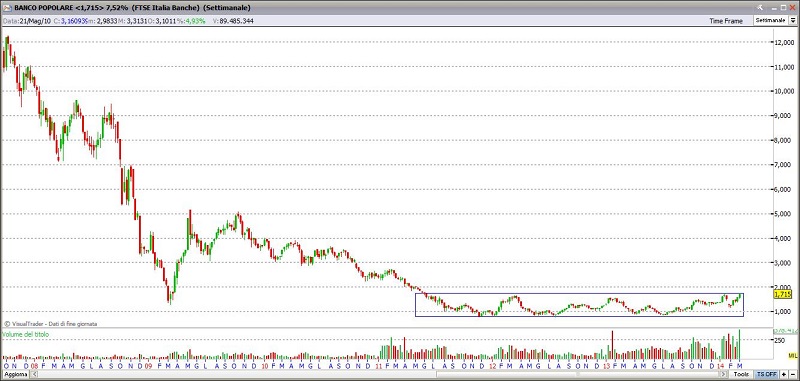Click the '13' year marker on time axis

click(607, 366)
